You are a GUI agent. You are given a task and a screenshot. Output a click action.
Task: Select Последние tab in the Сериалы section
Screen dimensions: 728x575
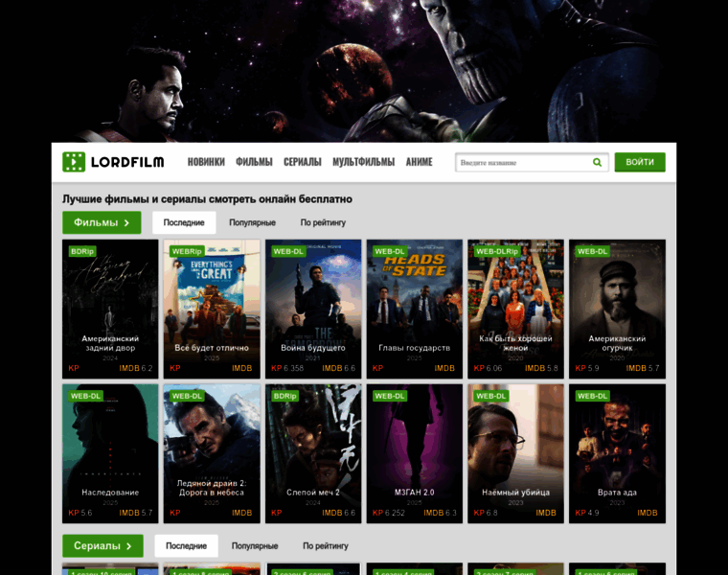pyautogui.click(x=186, y=545)
